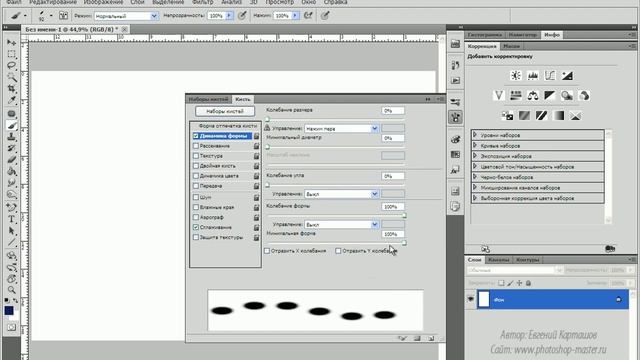Select the Rectangular Marquee tool

tap(11, 54)
